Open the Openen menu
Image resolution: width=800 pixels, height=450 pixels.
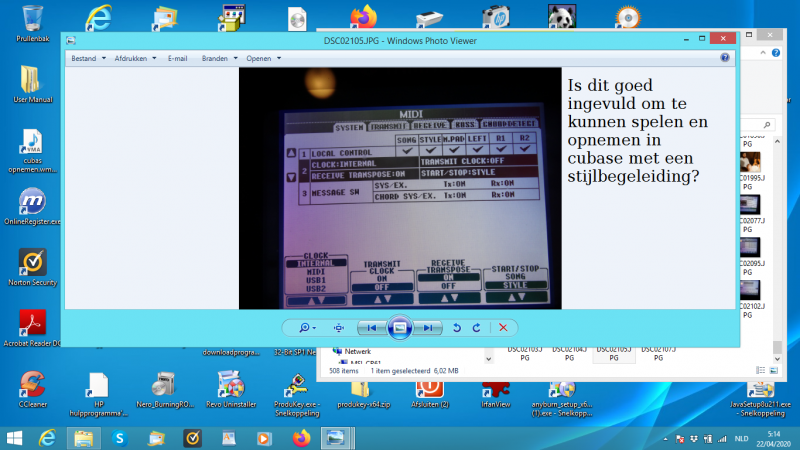259,58
